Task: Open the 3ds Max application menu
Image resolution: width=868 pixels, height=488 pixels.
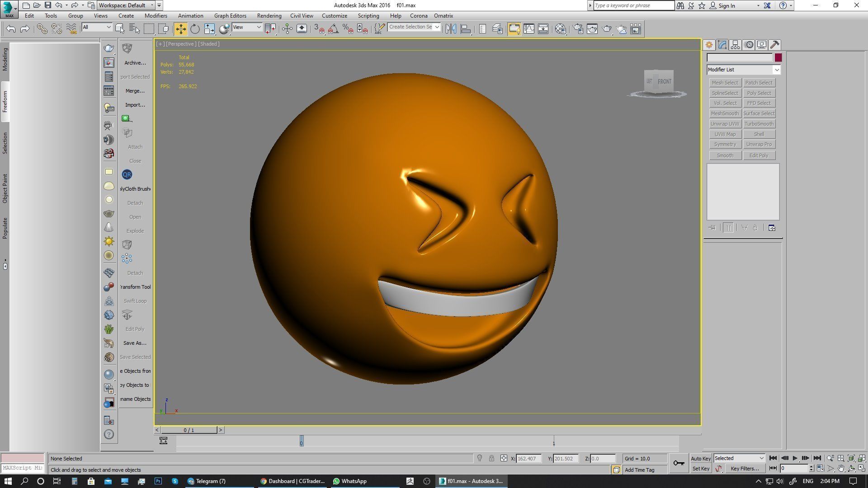Action: click(x=9, y=9)
